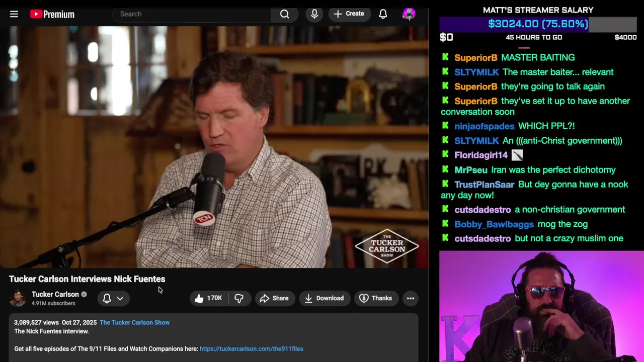Screen dimensions: 644x362
Task: Open the account avatar menu
Action: click(409, 14)
